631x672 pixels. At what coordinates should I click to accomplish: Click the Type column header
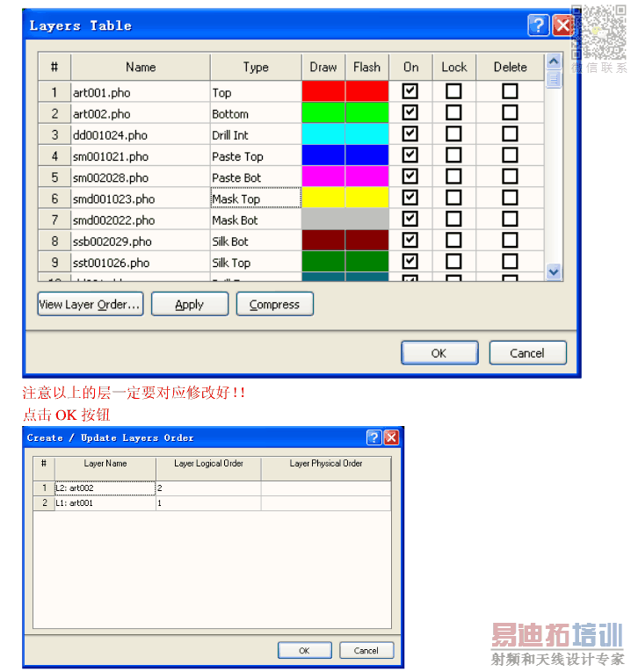pyautogui.click(x=256, y=67)
